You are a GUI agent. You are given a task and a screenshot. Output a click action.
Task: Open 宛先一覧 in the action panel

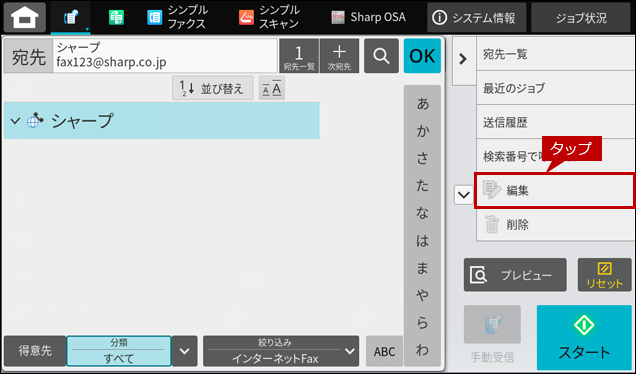(555, 54)
